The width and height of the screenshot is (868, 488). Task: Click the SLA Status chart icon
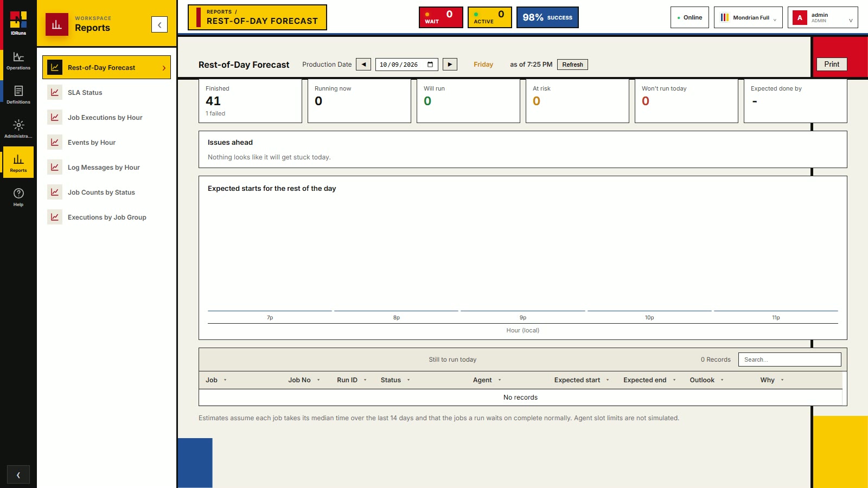(55, 93)
